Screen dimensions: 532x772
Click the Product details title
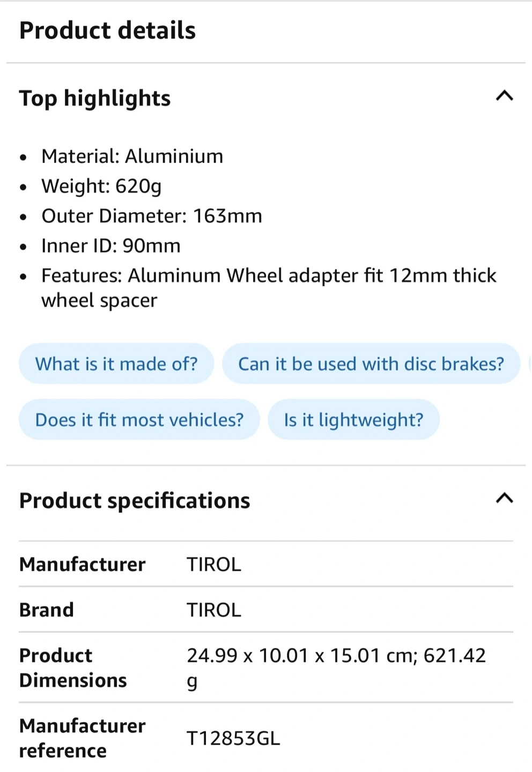(108, 31)
